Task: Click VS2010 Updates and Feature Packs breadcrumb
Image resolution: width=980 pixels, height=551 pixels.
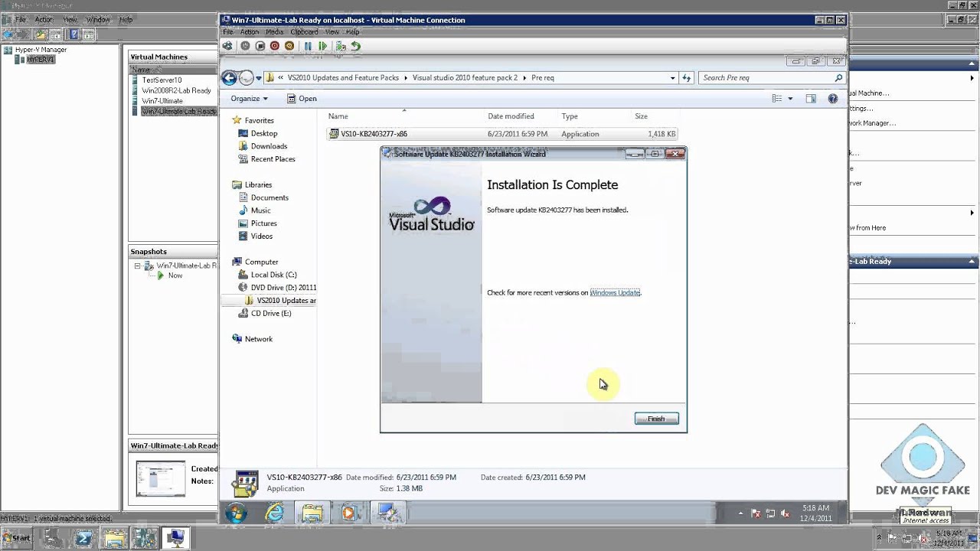Action: 343,77
